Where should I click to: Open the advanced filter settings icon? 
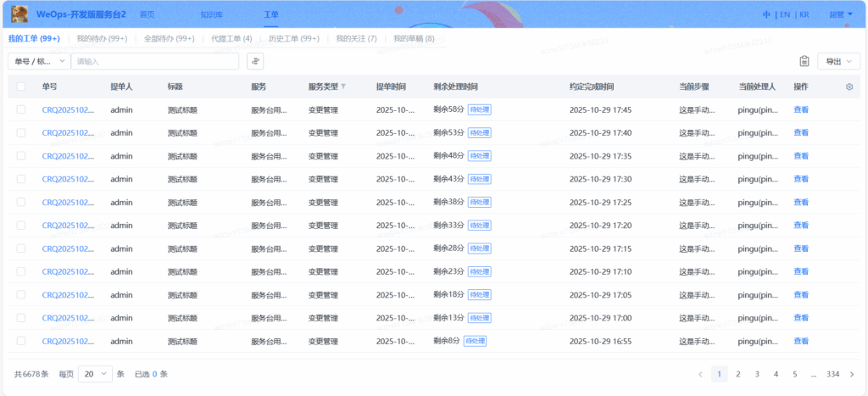pos(255,61)
